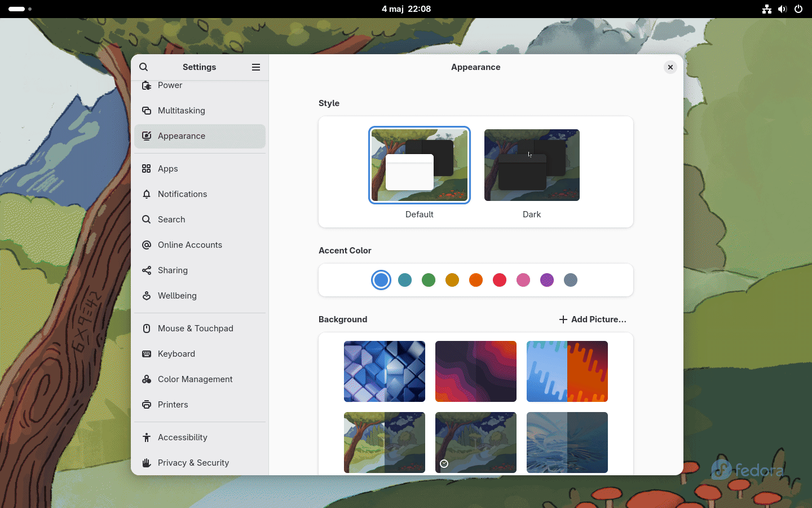This screenshot has width=812, height=508.
Task: Open the Activities workspace indicator
Action: (x=20, y=9)
